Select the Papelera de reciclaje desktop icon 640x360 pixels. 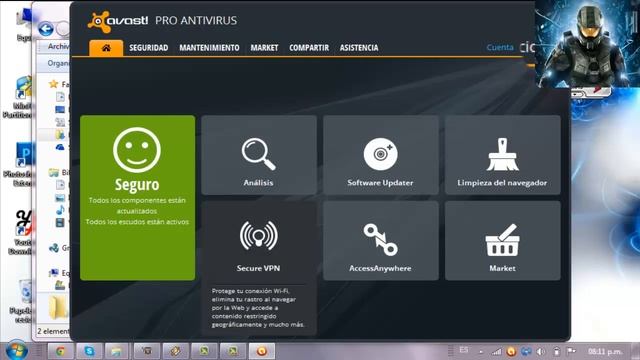21,301
